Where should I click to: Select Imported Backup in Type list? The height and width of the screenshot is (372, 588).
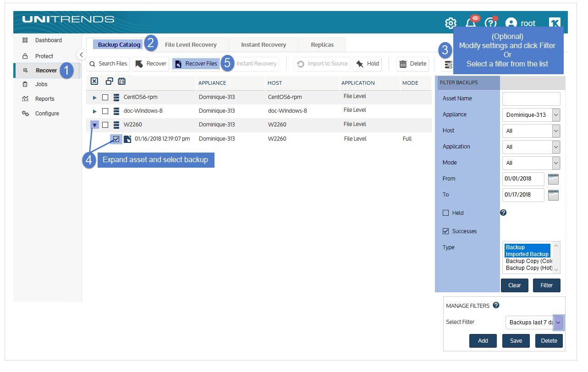pyautogui.click(x=527, y=254)
